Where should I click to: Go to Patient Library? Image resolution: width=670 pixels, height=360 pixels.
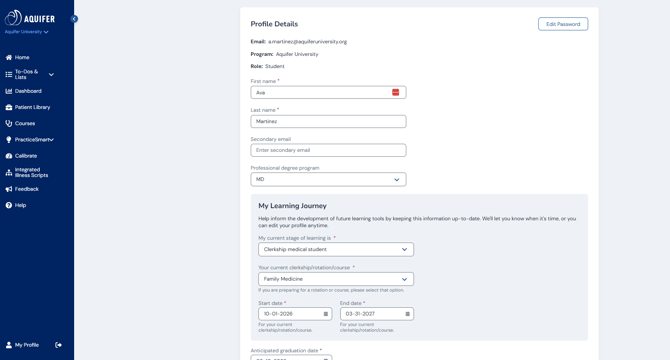(28, 107)
